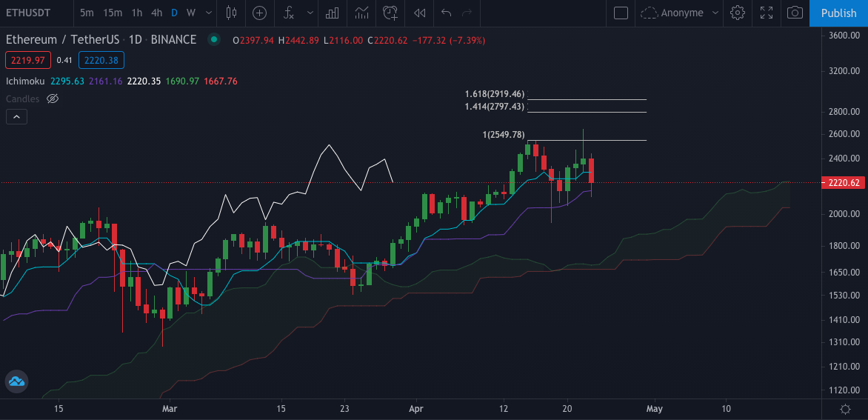Click the Ichimoku value 2161.16
868x420 pixels.
point(105,81)
